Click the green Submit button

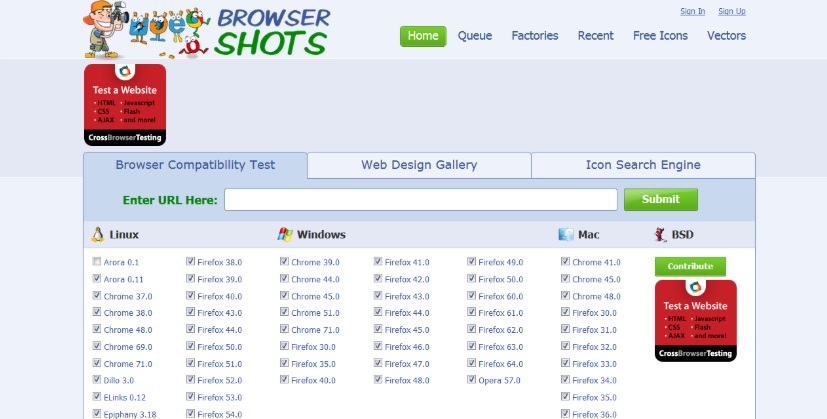coord(661,199)
